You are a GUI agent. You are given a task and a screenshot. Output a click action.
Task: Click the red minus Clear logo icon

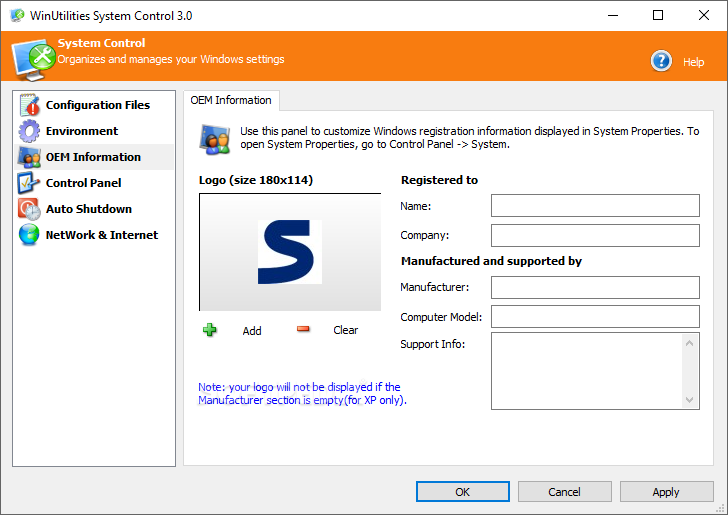coord(303,329)
